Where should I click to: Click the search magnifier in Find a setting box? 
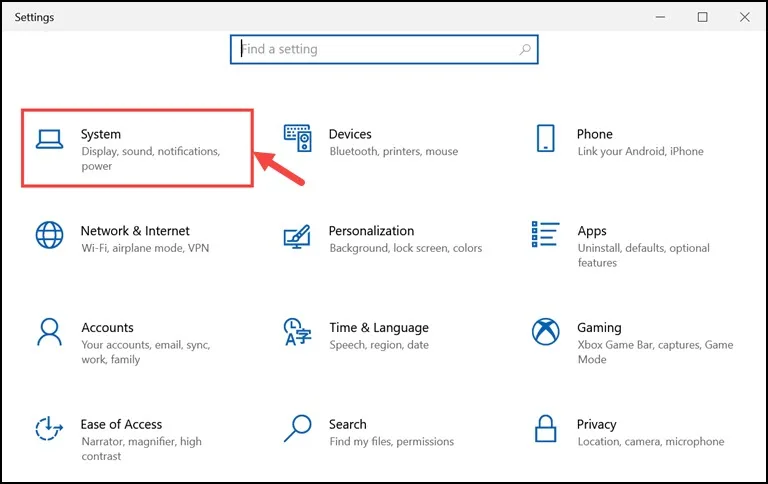click(525, 49)
